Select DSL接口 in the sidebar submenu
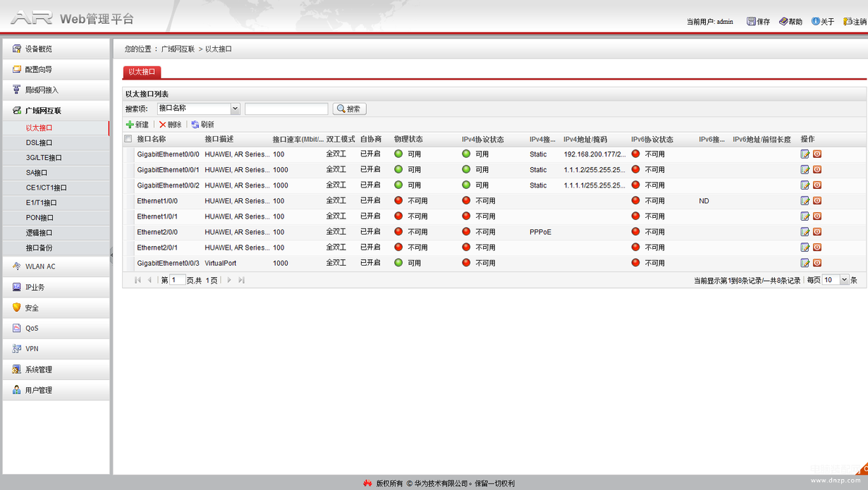Screen dimensions: 868x490 point(39,143)
